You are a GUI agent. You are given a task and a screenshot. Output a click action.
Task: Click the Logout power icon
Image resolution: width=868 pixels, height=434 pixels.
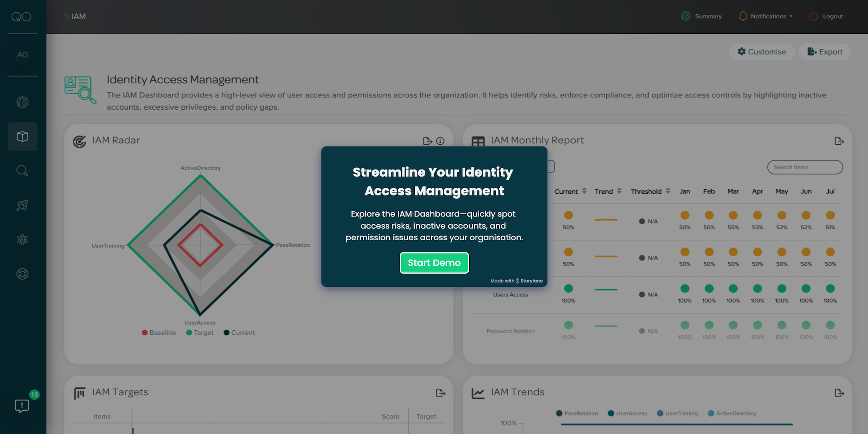point(813,16)
